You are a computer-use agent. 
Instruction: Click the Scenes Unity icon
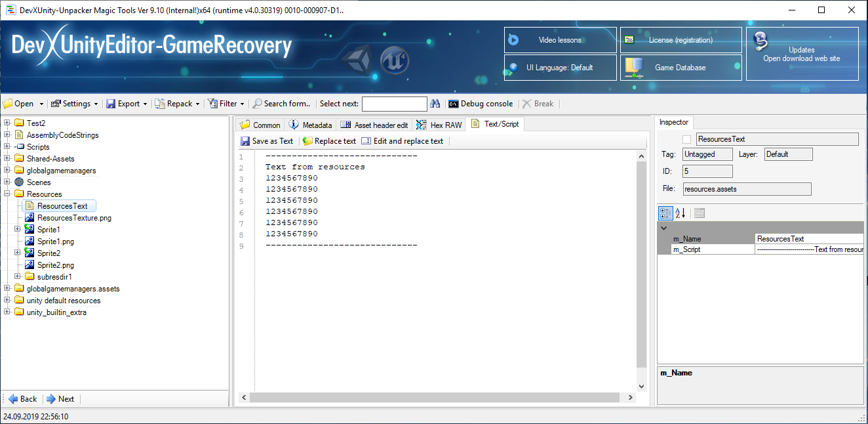[19, 182]
